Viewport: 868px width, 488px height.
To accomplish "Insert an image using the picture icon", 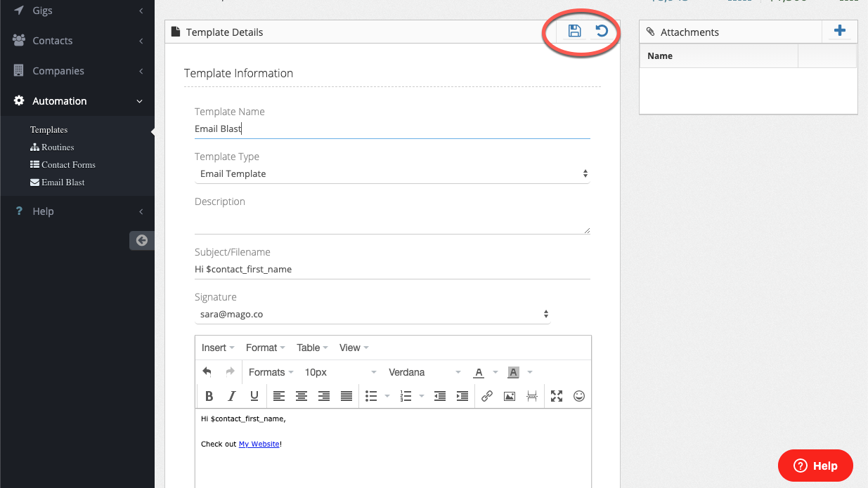I will point(510,396).
